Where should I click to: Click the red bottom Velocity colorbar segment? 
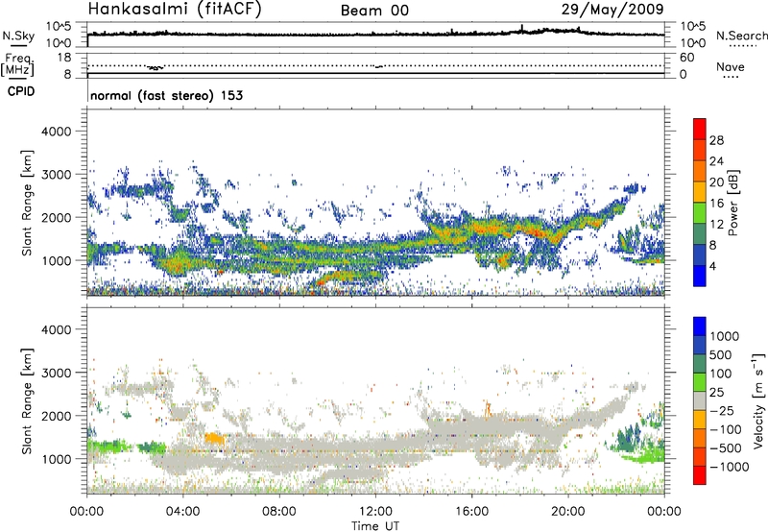(x=700, y=475)
